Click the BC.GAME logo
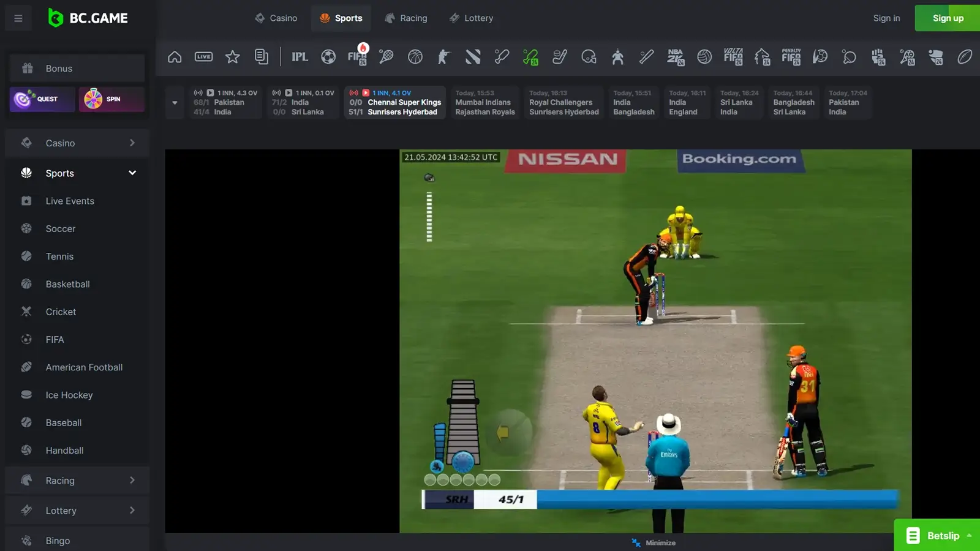Image resolution: width=980 pixels, height=551 pixels. [x=88, y=18]
